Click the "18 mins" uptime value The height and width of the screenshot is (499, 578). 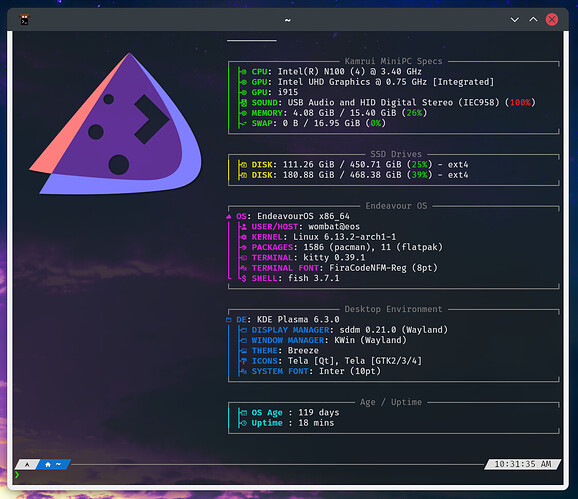tap(316, 423)
